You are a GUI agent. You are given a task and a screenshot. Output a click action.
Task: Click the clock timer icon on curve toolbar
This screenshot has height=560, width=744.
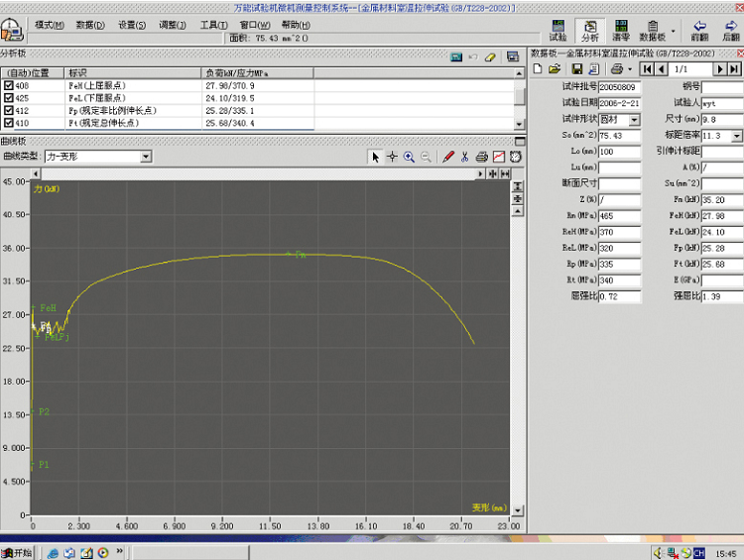[516, 157]
